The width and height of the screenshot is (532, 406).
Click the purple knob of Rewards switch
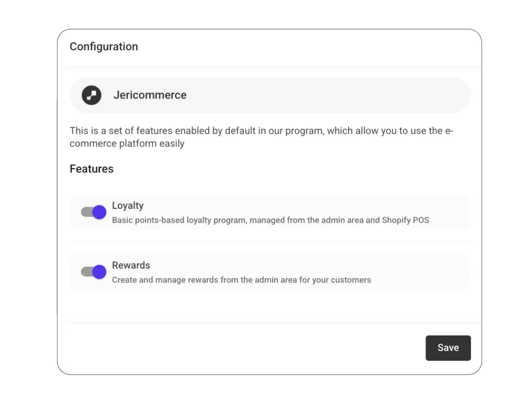pyautogui.click(x=99, y=272)
